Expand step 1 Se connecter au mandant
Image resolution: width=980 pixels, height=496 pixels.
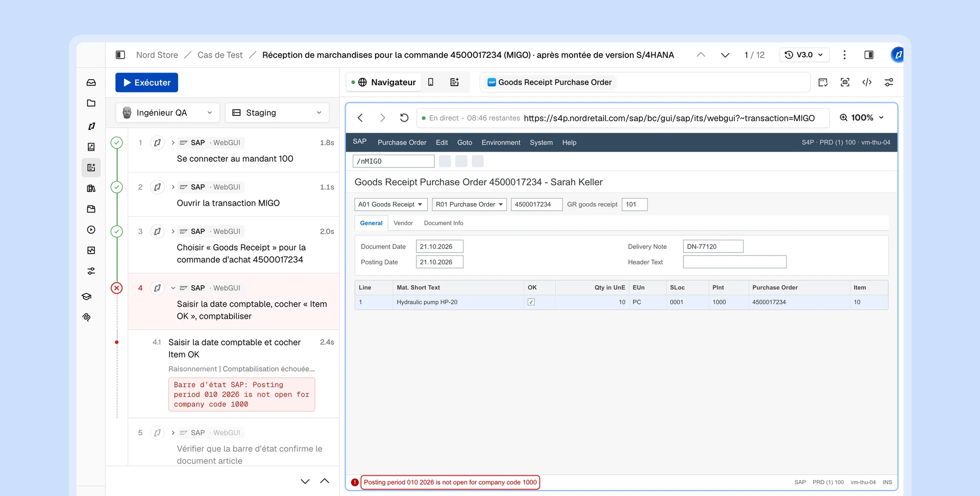tap(173, 143)
